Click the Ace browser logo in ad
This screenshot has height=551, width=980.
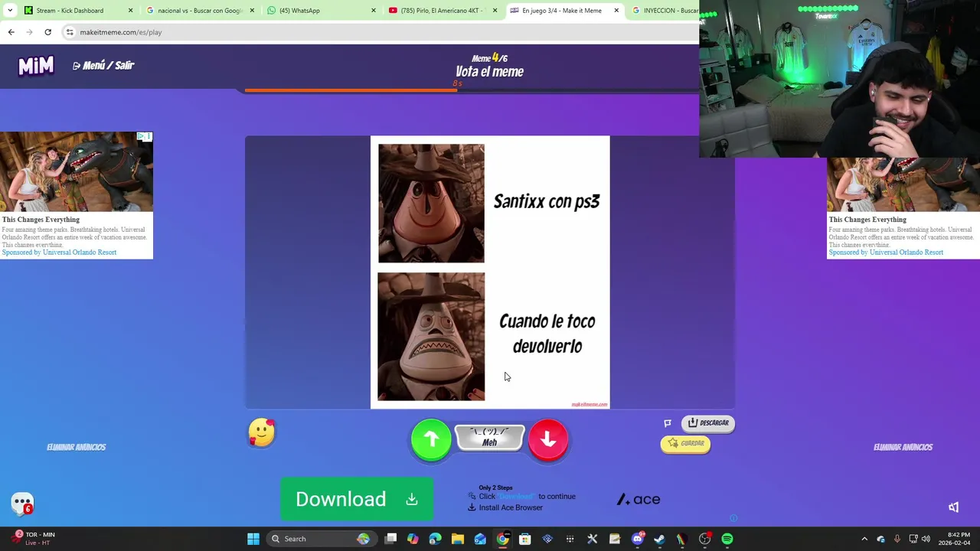(x=639, y=499)
